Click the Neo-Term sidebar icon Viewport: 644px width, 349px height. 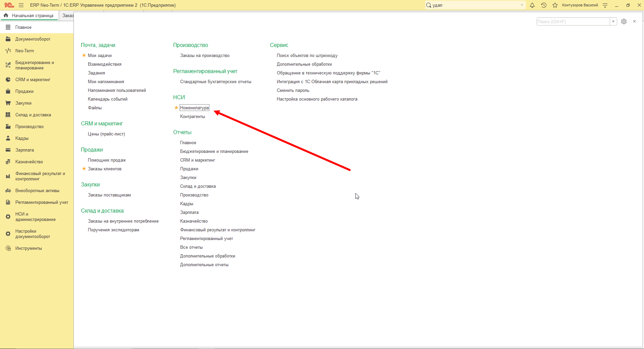(x=8, y=51)
